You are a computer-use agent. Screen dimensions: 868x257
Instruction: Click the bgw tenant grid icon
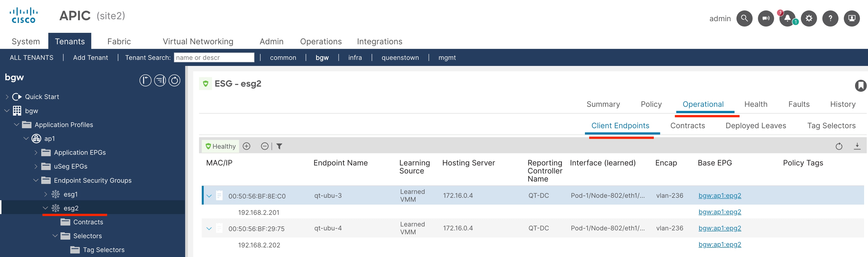[17, 111]
